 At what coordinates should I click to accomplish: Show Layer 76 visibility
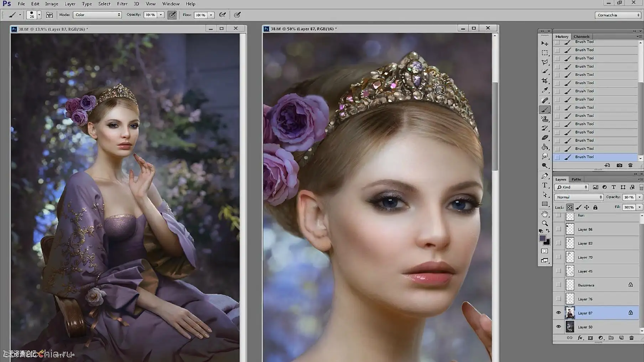pos(558,299)
